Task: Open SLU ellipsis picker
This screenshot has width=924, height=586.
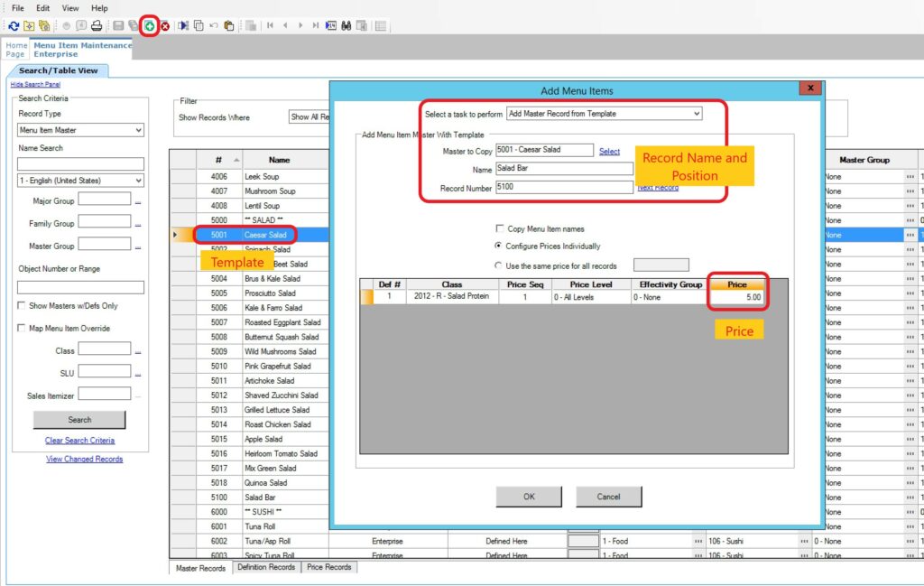Action: (138, 373)
